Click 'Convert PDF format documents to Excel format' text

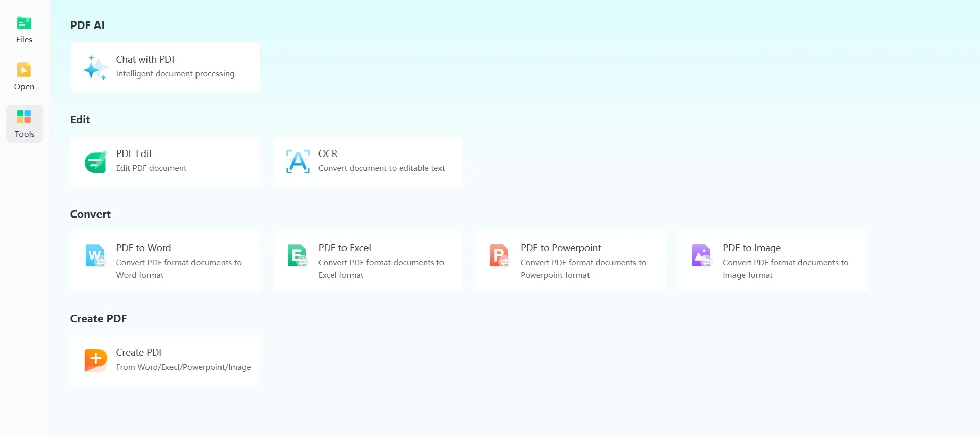pyautogui.click(x=381, y=269)
